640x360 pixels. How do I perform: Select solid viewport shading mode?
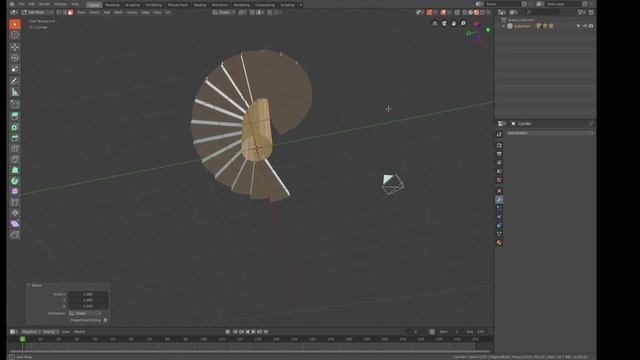pos(471,12)
